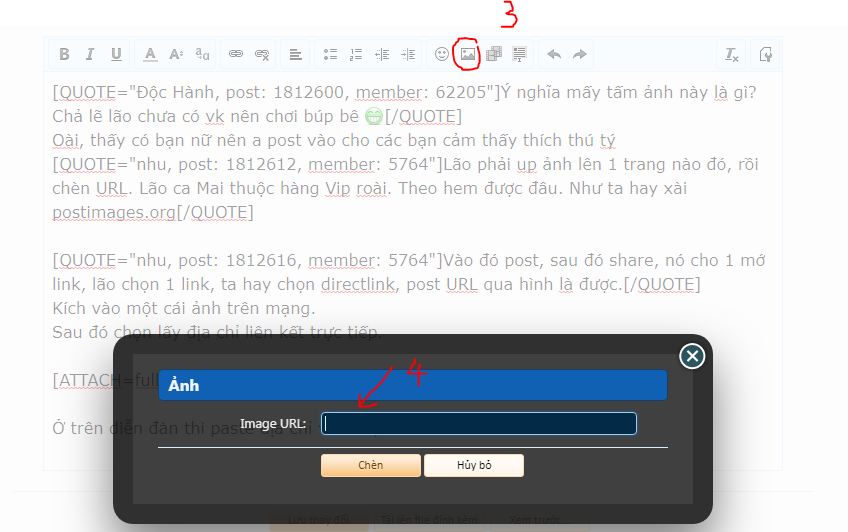Open the text color picker
This screenshot has height=532, width=848.
tap(150, 54)
